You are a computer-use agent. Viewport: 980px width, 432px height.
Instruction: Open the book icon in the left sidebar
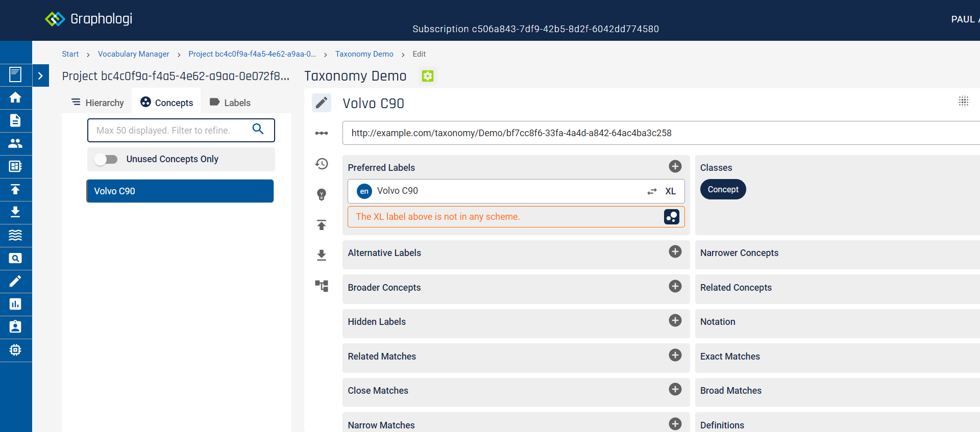[x=15, y=74]
